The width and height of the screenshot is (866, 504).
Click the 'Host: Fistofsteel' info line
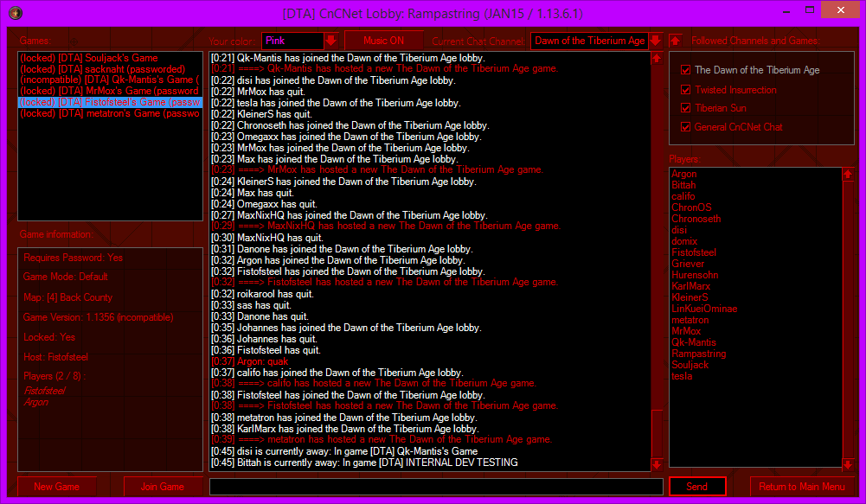pos(55,357)
